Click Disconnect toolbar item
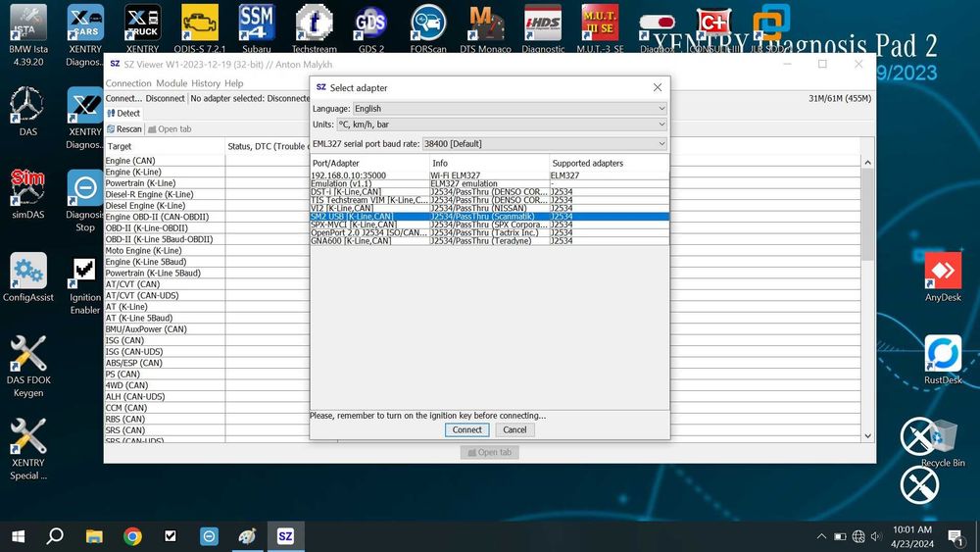The height and width of the screenshot is (552, 980). [165, 98]
